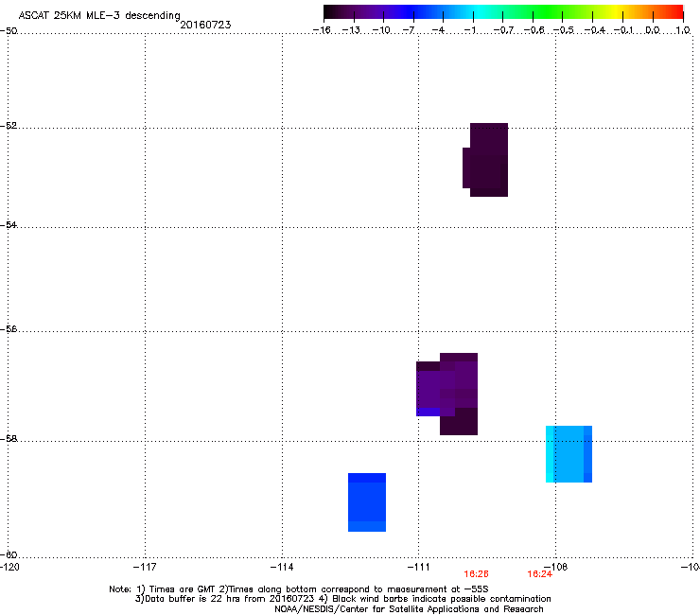Select the light cyan data patch near -108 longitude
This screenshot has width=700, height=615.
(569, 454)
